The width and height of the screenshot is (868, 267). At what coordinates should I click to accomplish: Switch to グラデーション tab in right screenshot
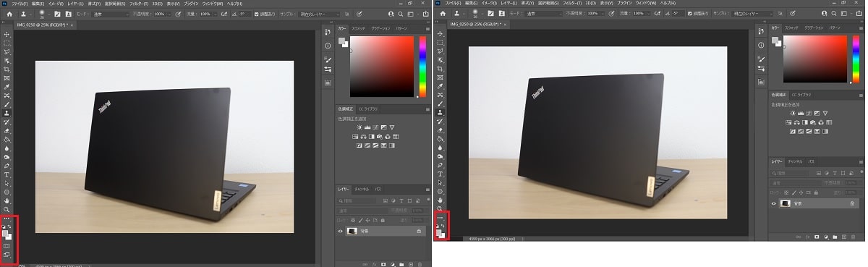pyautogui.click(x=814, y=27)
